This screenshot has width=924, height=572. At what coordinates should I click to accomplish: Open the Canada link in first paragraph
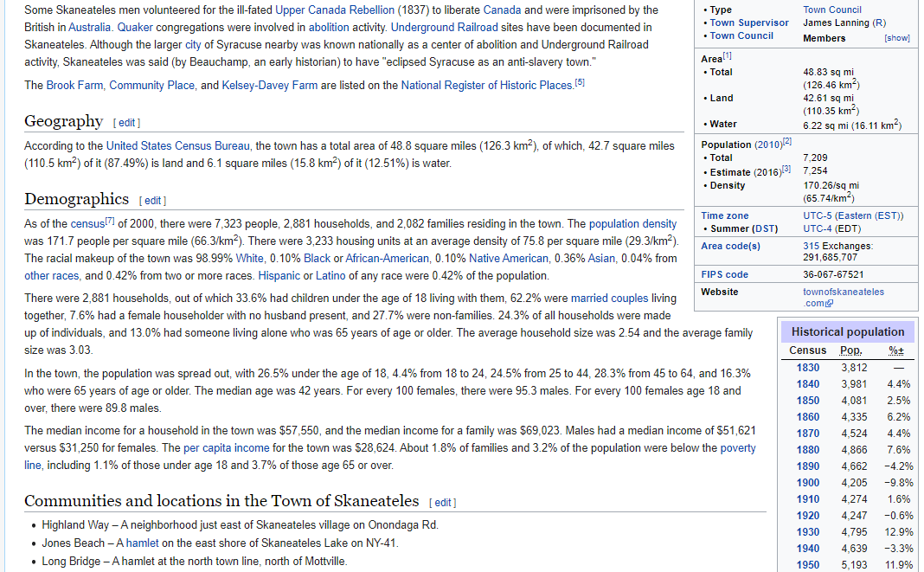tap(502, 10)
